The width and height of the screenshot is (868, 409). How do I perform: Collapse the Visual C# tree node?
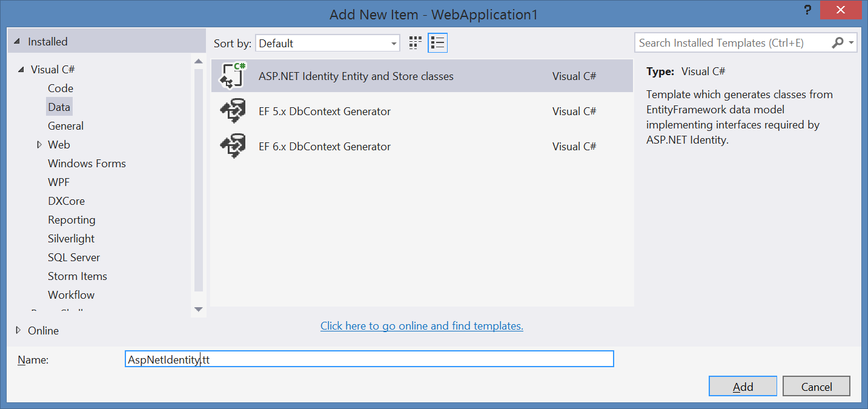22,70
